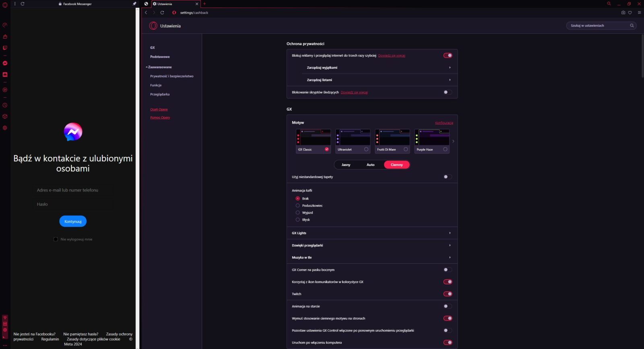Click the heart bookmark icon in address bar
Image resolution: width=644 pixels, height=349 pixels.
tap(630, 12)
